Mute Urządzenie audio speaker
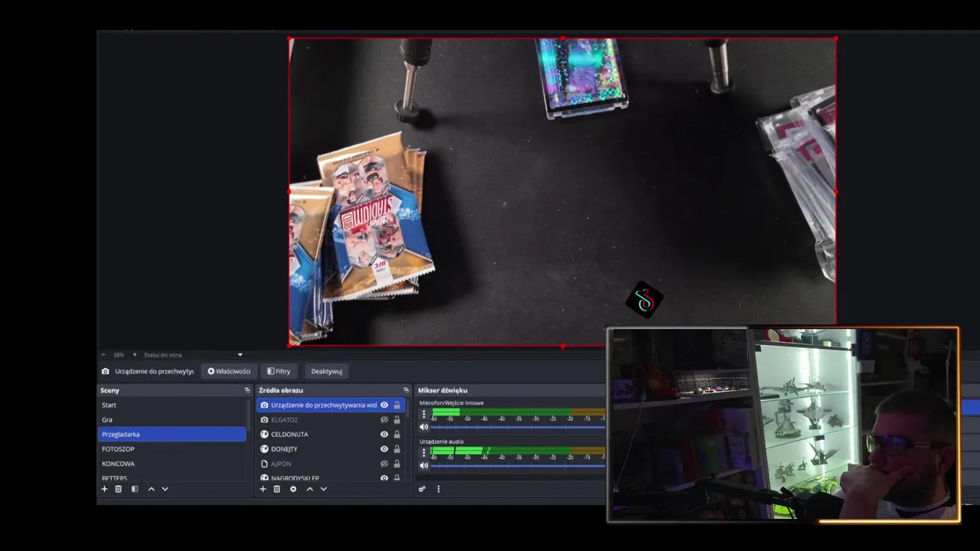 423,465
